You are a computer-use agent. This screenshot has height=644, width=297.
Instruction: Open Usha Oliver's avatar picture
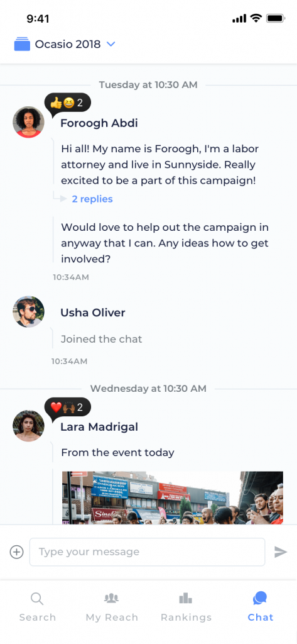click(x=28, y=312)
